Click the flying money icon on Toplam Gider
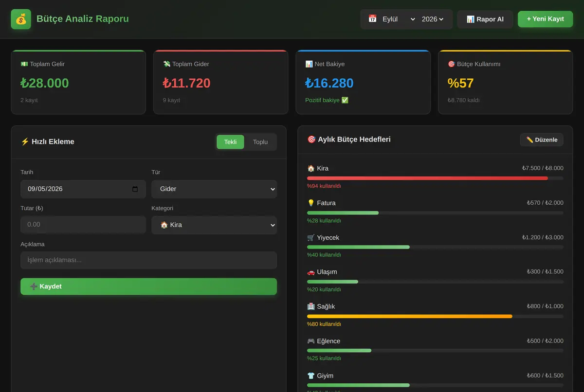The image size is (584, 392). click(x=166, y=64)
